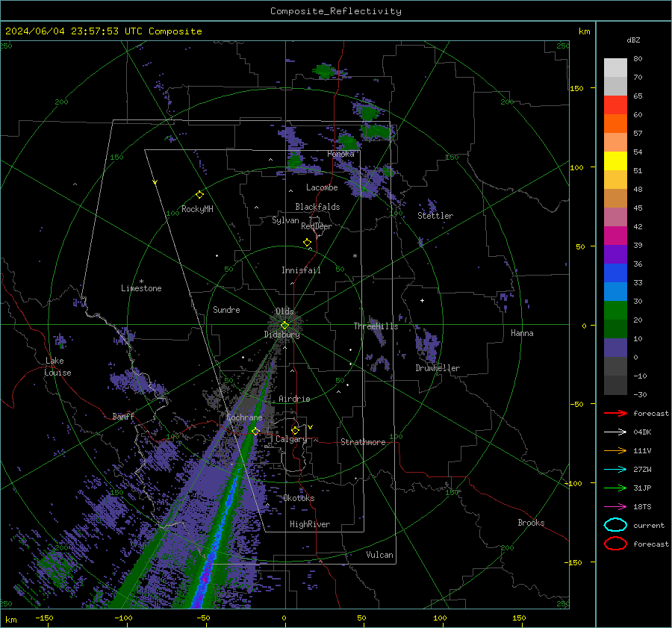
Task: Click the yellow diamond marker at RockyMH
Action: coord(199,195)
